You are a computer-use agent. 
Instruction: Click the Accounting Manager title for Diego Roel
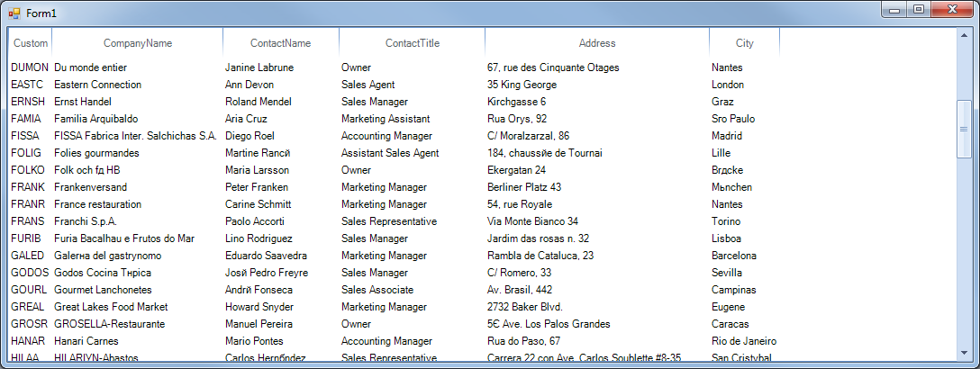[x=386, y=136]
